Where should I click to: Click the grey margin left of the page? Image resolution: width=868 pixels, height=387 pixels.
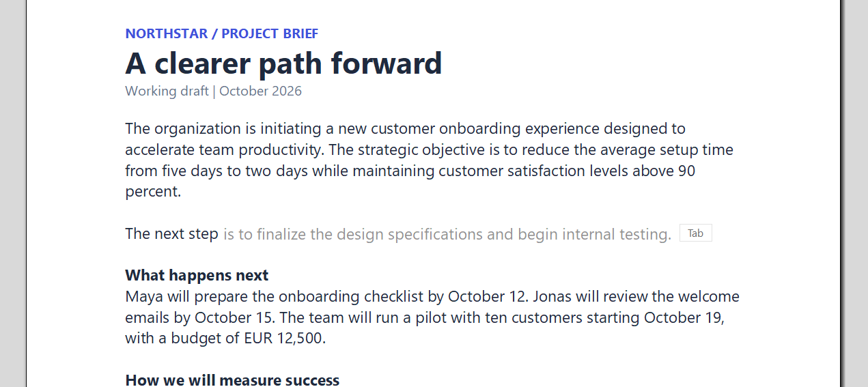click(13, 193)
